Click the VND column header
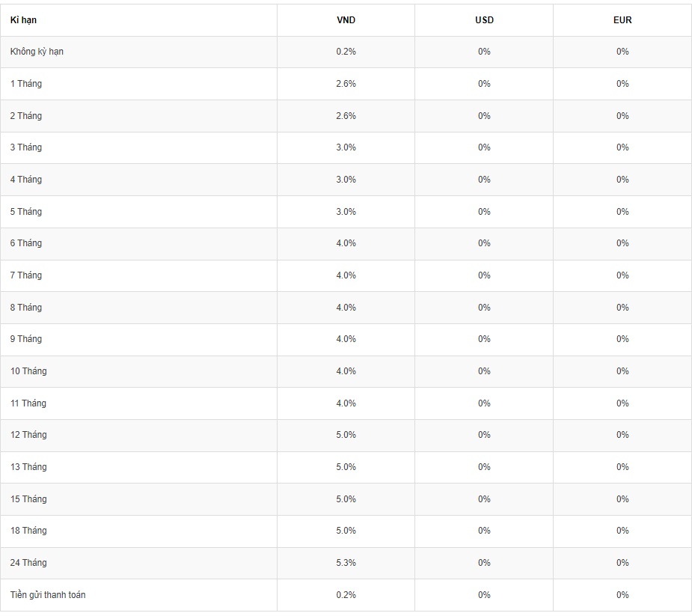The height and width of the screenshot is (616, 692). point(346,20)
